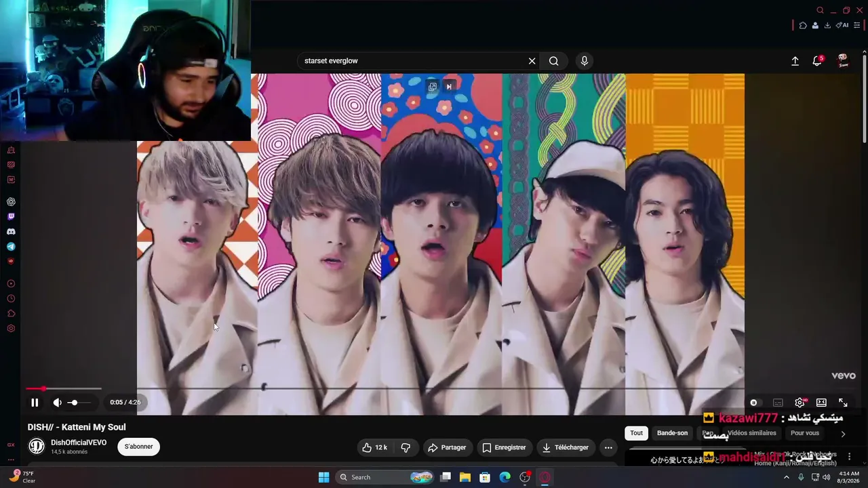Screen dimensions: 868x488
Task: Show more filter chips with right chevron
Action: [x=843, y=434]
